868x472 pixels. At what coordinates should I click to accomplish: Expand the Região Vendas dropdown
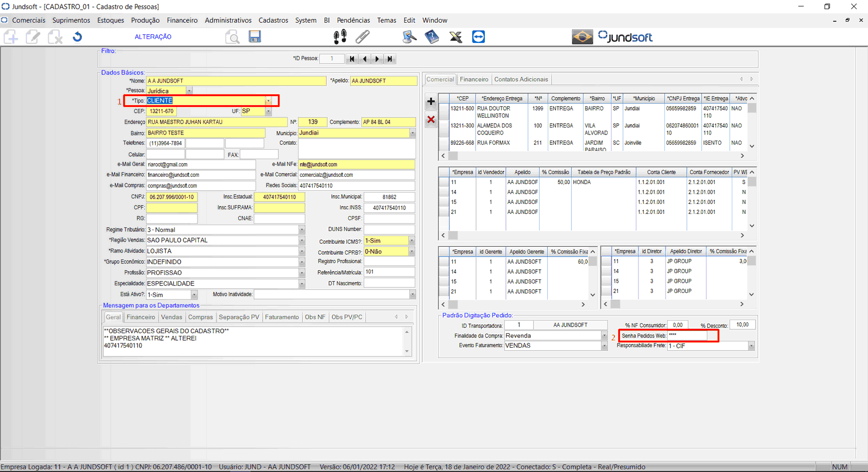coord(302,240)
